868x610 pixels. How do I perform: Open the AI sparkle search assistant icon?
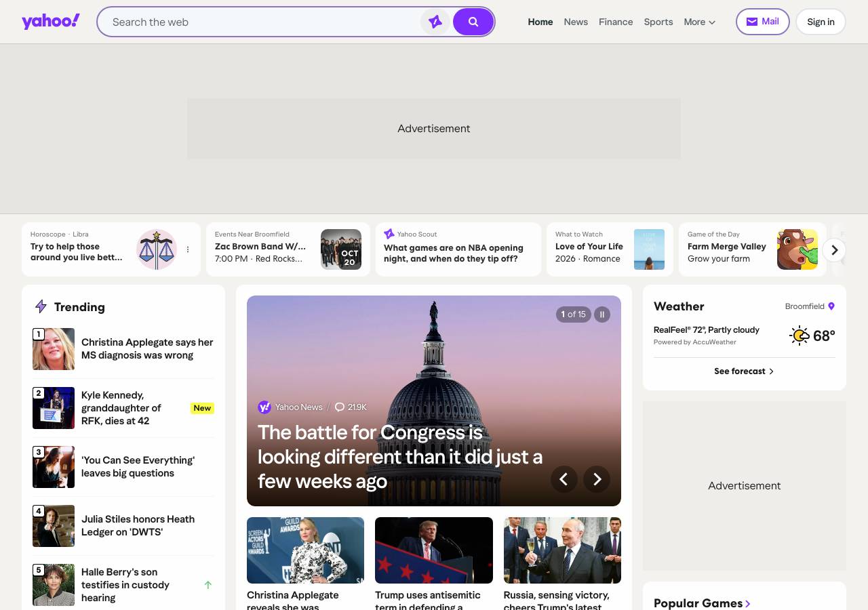(435, 22)
